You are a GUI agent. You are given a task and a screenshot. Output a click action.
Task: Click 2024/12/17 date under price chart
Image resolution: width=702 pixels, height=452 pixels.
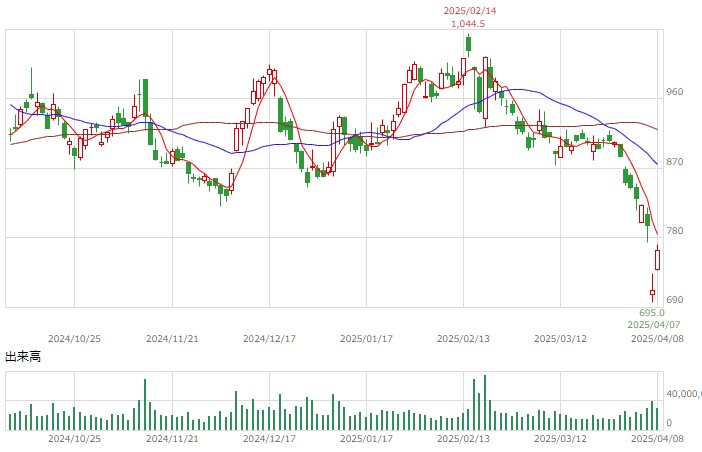point(270,339)
